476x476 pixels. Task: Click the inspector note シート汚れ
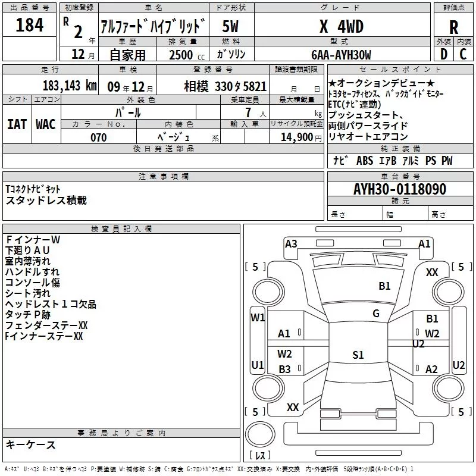click(x=27, y=293)
